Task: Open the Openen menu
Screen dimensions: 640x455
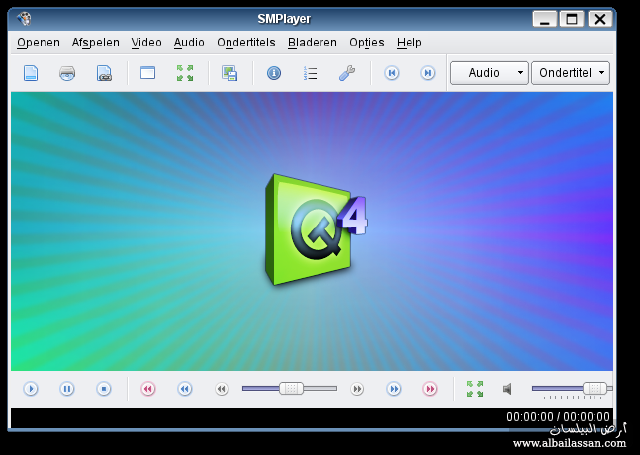Action: (38, 42)
